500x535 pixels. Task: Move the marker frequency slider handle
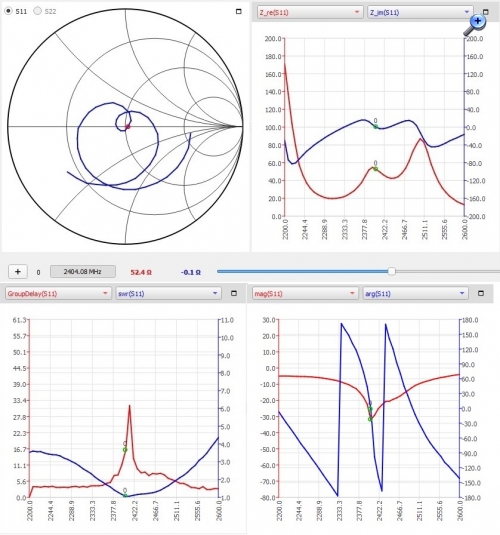point(392,271)
